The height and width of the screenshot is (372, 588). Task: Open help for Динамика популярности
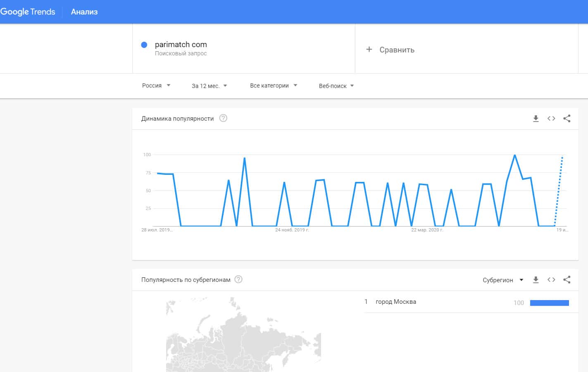223,118
